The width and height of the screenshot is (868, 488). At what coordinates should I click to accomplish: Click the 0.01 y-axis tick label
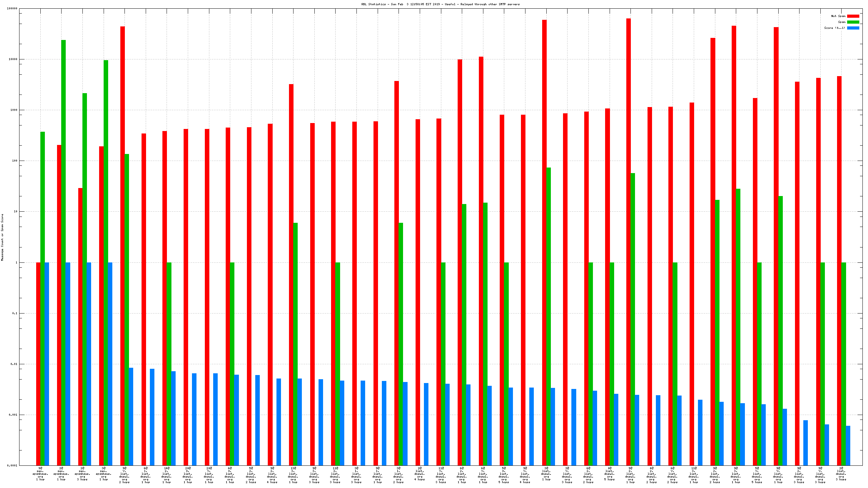(x=14, y=364)
